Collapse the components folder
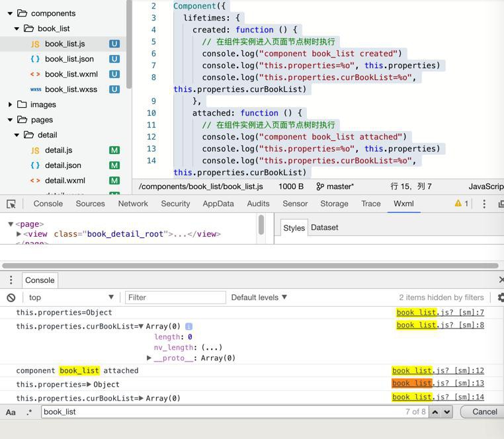This screenshot has width=504, height=439. [11, 13]
